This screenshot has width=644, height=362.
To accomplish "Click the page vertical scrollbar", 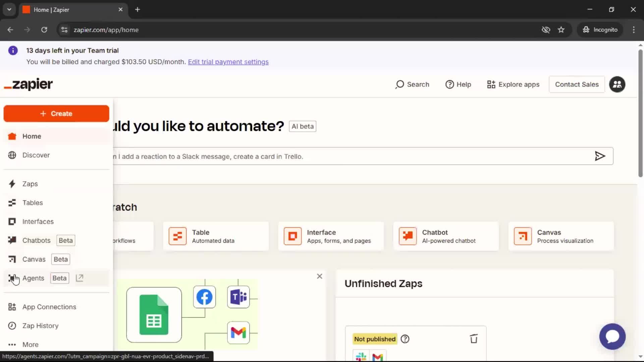I will (640, 114).
